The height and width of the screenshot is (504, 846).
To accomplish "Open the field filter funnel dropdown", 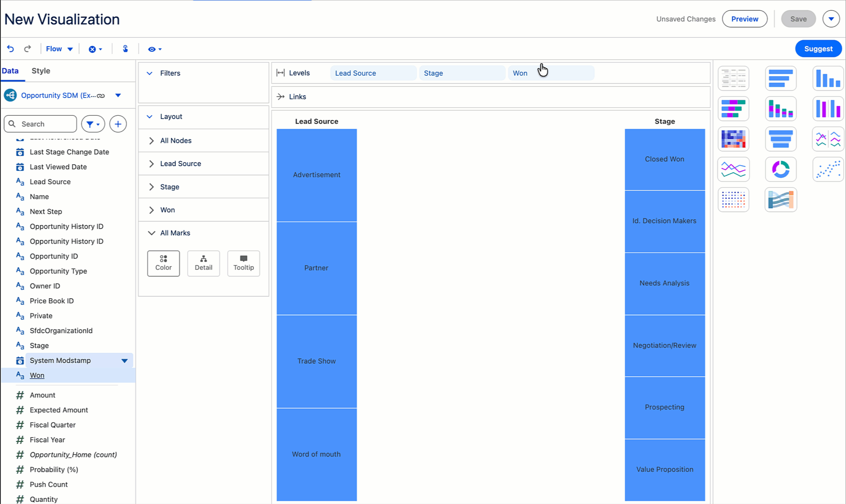I will tap(93, 124).
